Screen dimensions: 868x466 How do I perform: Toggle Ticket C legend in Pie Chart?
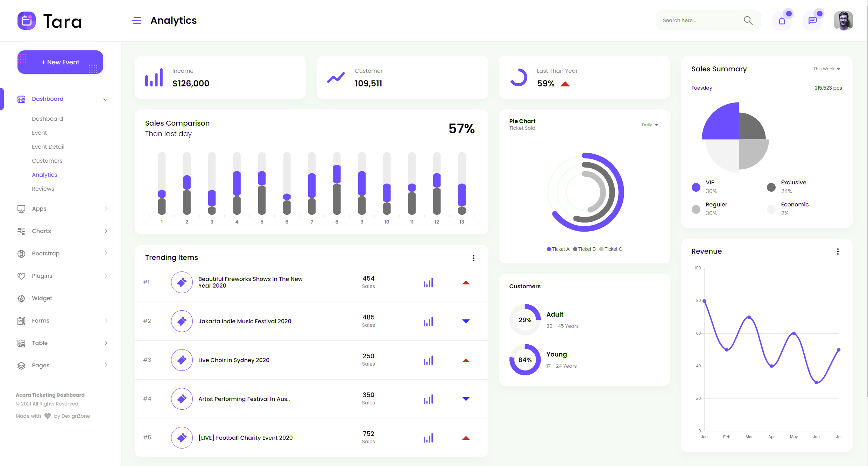(611, 249)
